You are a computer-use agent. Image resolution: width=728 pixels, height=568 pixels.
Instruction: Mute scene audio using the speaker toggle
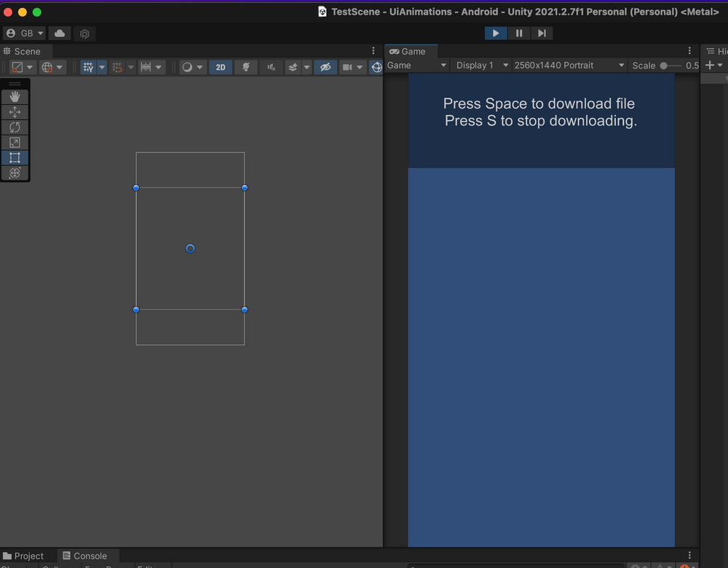click(269, 67)
